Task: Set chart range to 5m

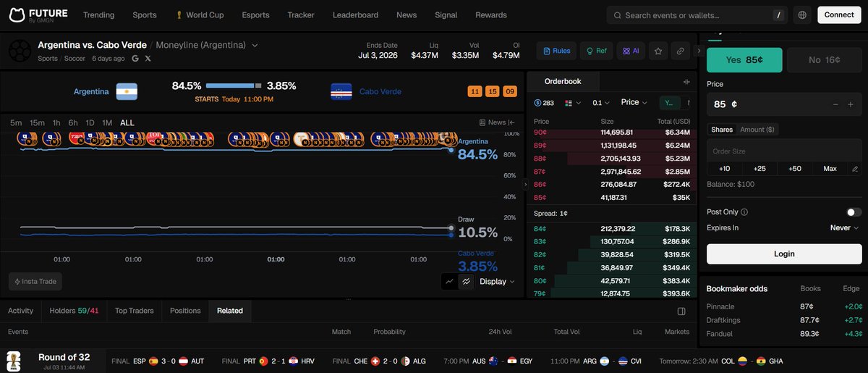Action: pos(16,123)
